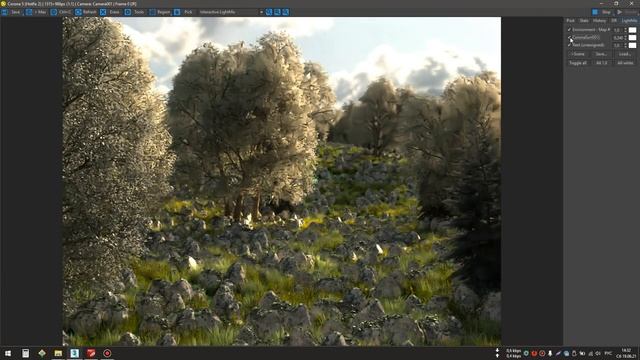
Task: Toggle the Environment light checkbox
Action: click(x=569, y=30)
